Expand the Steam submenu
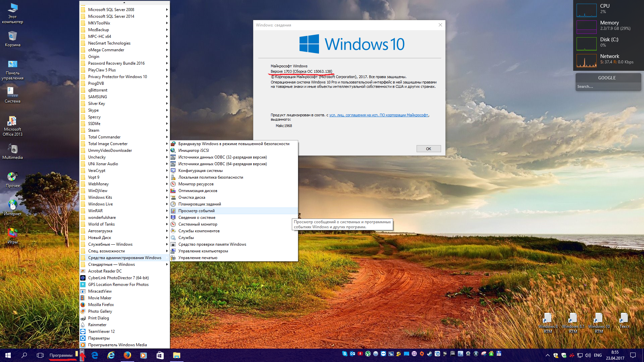This screenshot has width=644, height=362. pyautogui.click(x=124, y=130)
